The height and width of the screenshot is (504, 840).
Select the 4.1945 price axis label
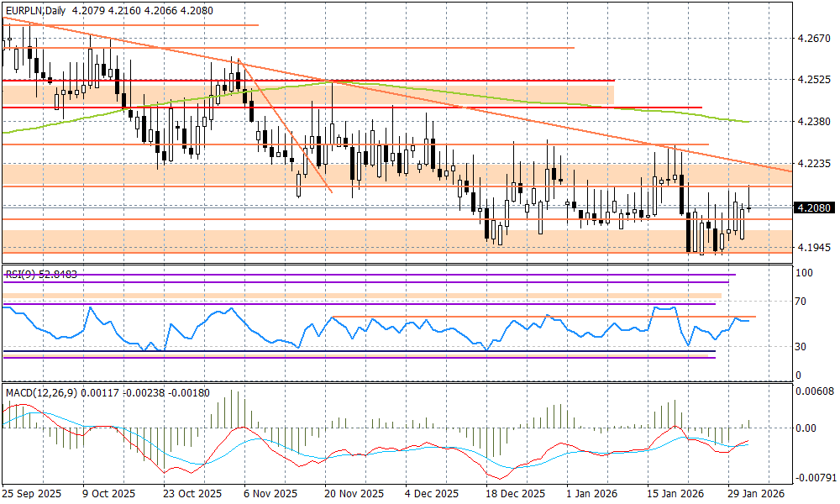click(812, 248)
